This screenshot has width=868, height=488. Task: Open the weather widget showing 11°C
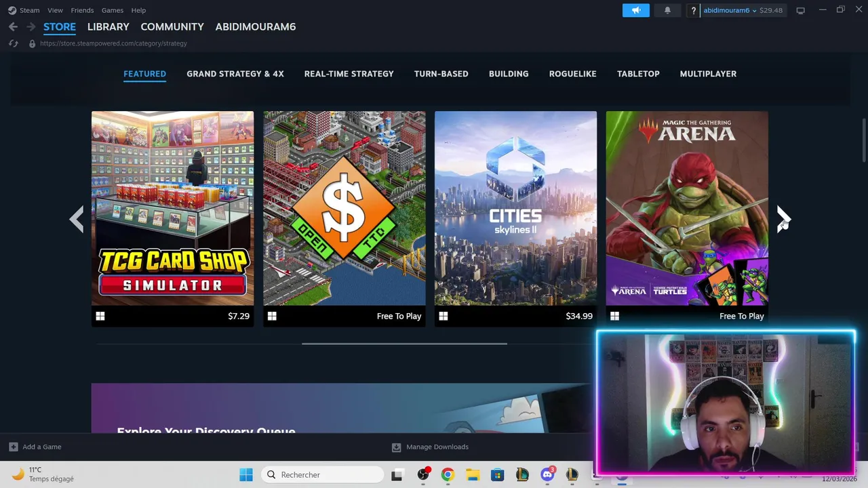coord(43,474)
